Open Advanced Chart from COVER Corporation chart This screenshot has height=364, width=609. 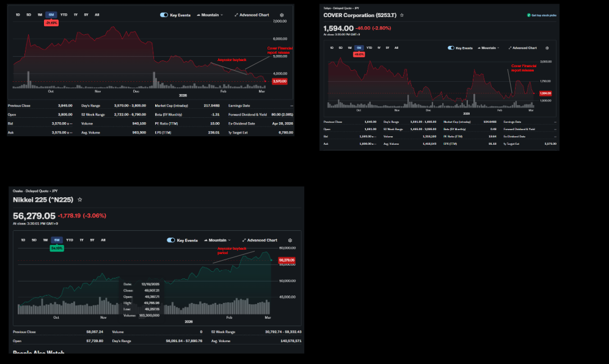coord(522,48)
